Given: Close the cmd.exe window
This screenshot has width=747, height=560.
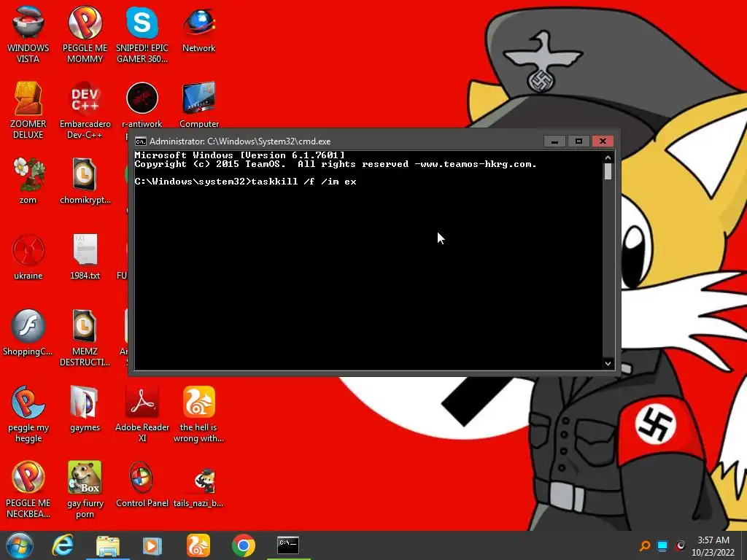Looking at the screenshot, I should [x=603, y=141].
